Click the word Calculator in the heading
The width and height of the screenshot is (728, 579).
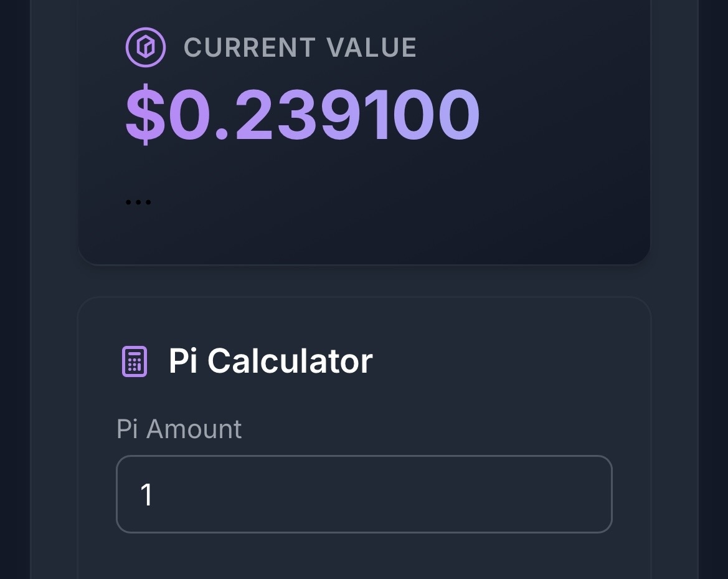coord(290,361)
